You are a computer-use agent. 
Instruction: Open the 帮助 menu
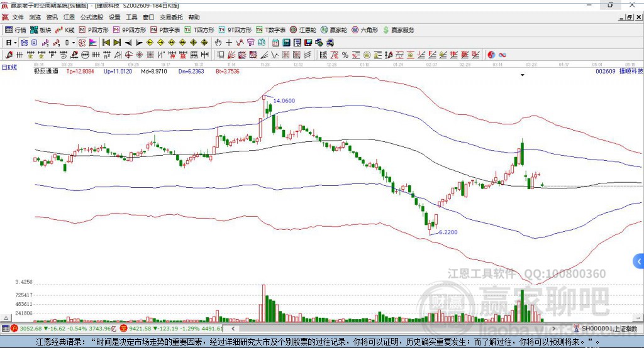(194, 17)
